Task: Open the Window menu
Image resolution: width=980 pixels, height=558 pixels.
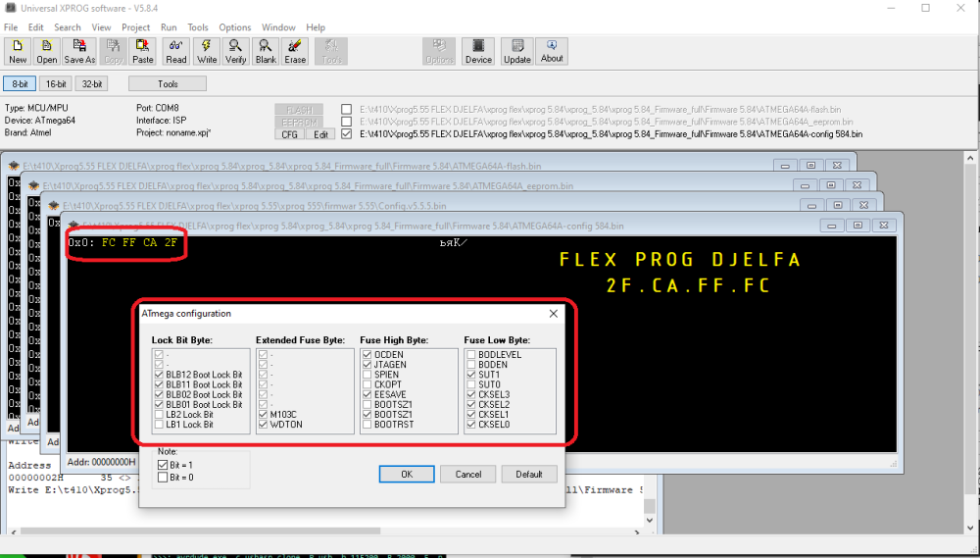Action: pyautogui.click(x=278, y=27)
